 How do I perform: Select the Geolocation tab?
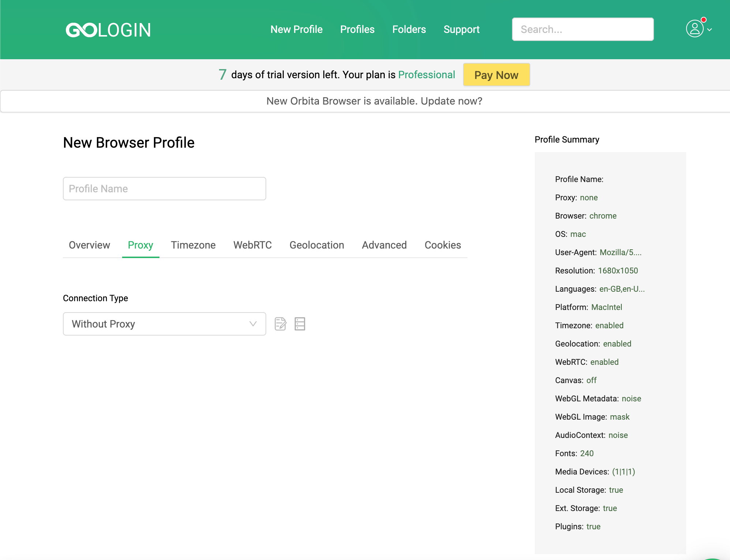[x=317, y=245]
